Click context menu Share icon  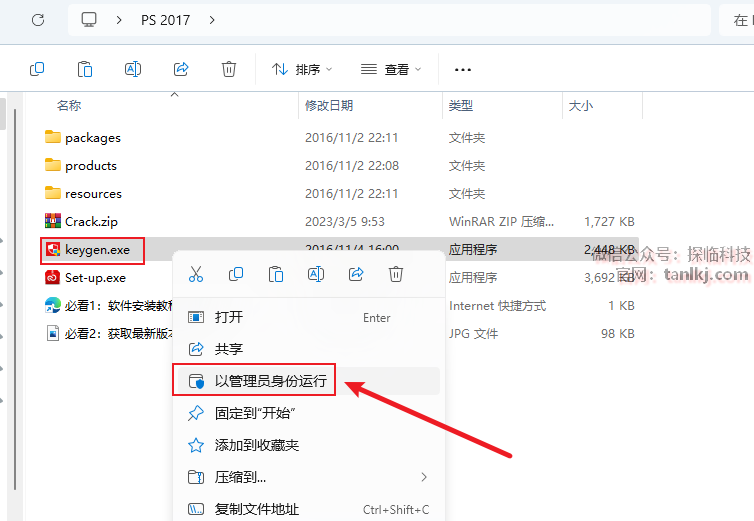356,274
